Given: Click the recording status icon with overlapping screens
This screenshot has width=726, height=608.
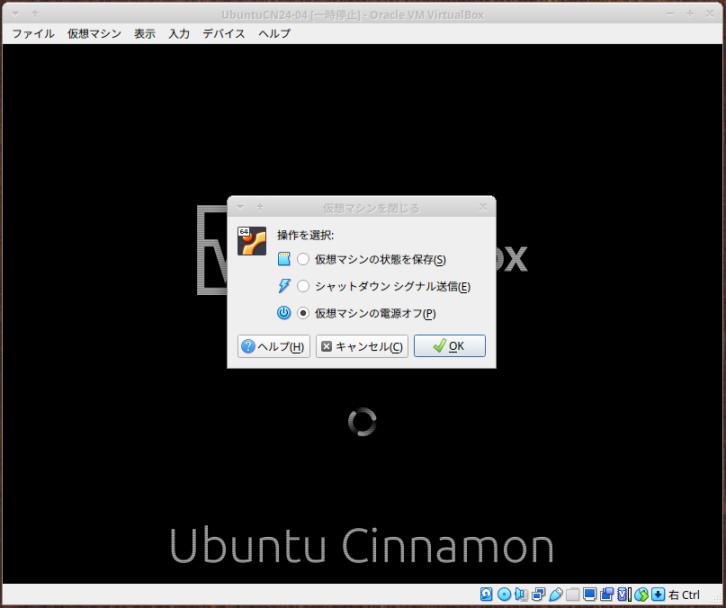Looking at the screenshot, I should 607,594.
